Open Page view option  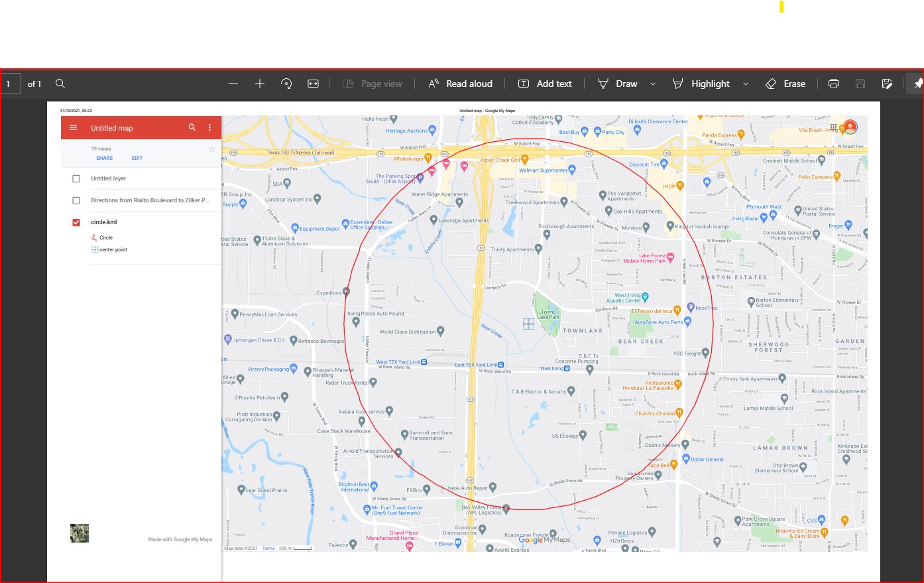click(x=373, y=84)
